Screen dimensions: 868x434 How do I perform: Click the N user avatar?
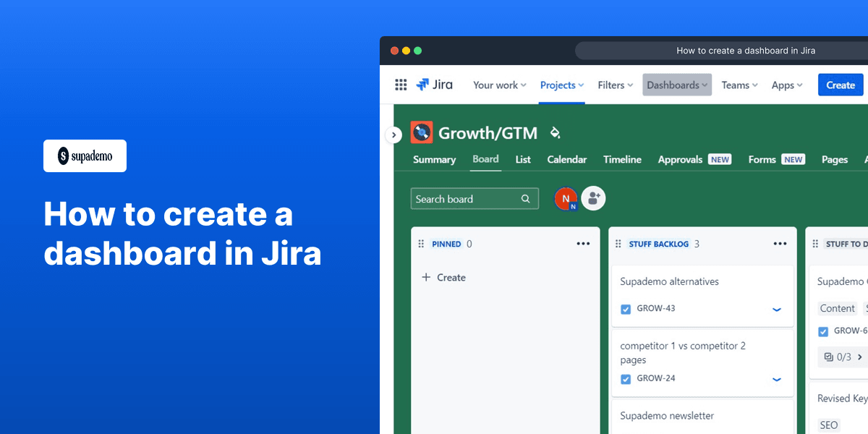click(x=566, y=198)
